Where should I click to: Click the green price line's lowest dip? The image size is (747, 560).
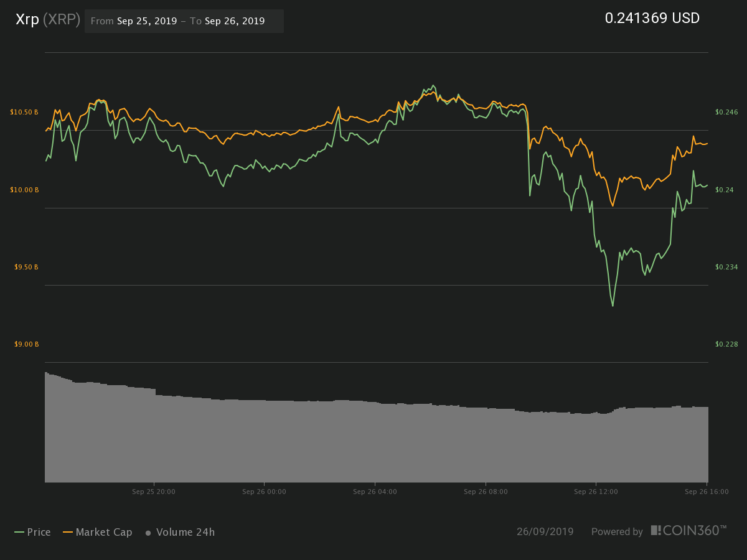coord(613,305)
